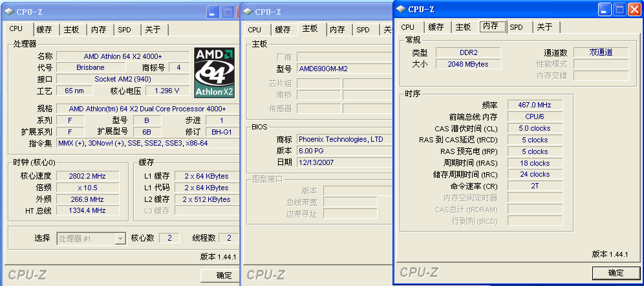
Task: Click the 规格 specification field
Action: pyautogui.click(x=147, y=109)
